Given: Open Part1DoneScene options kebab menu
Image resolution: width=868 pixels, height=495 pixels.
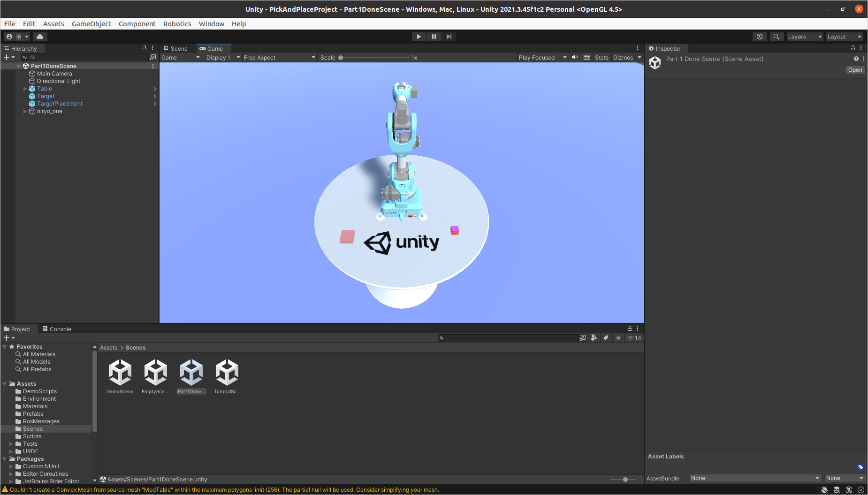Looking at the screenshot, I should coord(153,66).
